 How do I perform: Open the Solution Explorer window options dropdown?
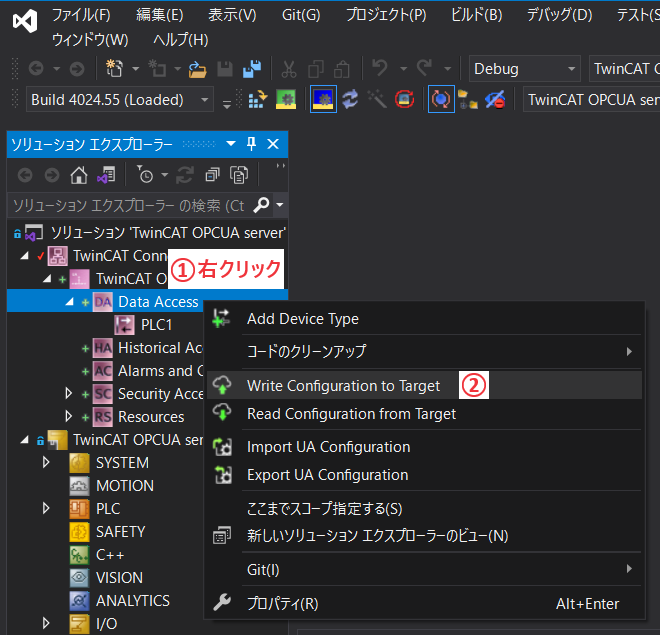click(231, 144)
